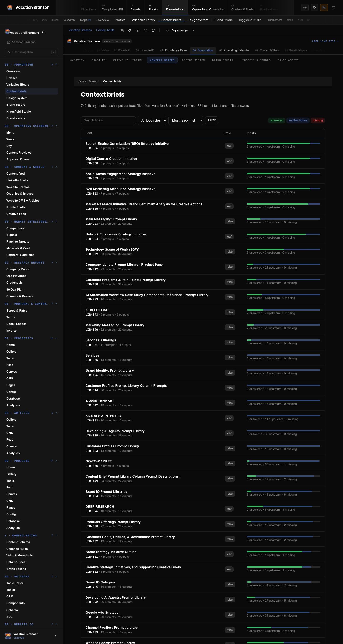343x644 pixels.
Task: Click the orange sign-out arrow icon
Action: coord(324,8)
